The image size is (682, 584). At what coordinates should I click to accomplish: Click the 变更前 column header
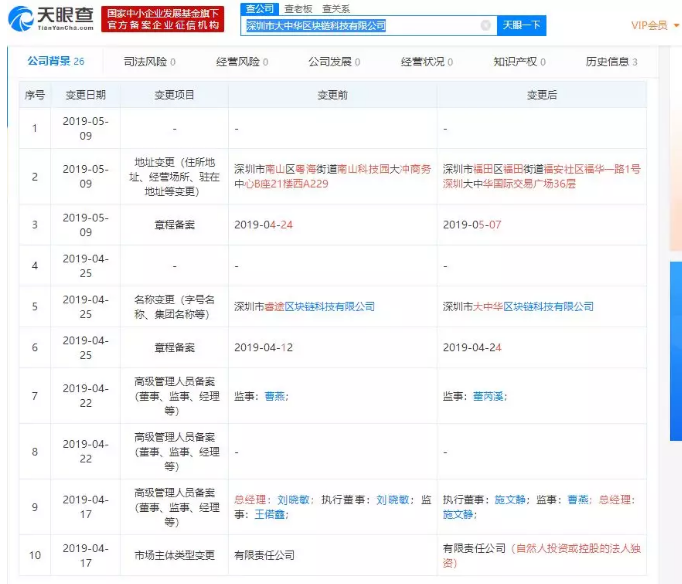click(333, 95)
